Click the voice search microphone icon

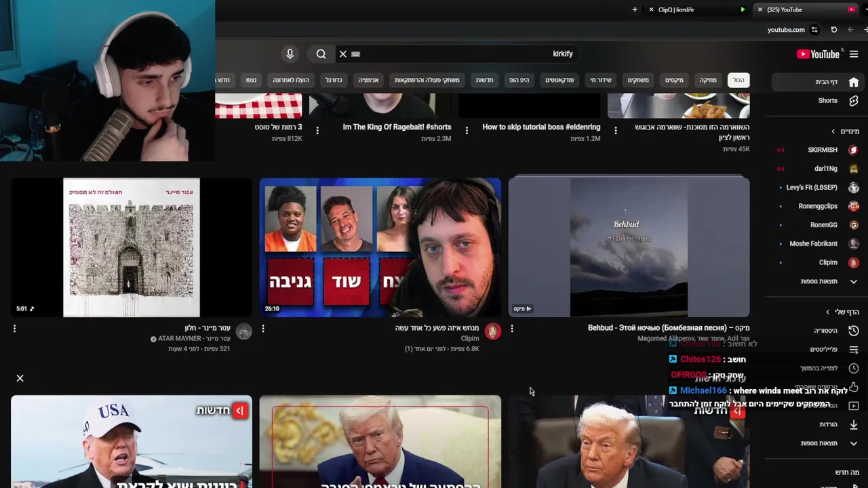[290, 54]
